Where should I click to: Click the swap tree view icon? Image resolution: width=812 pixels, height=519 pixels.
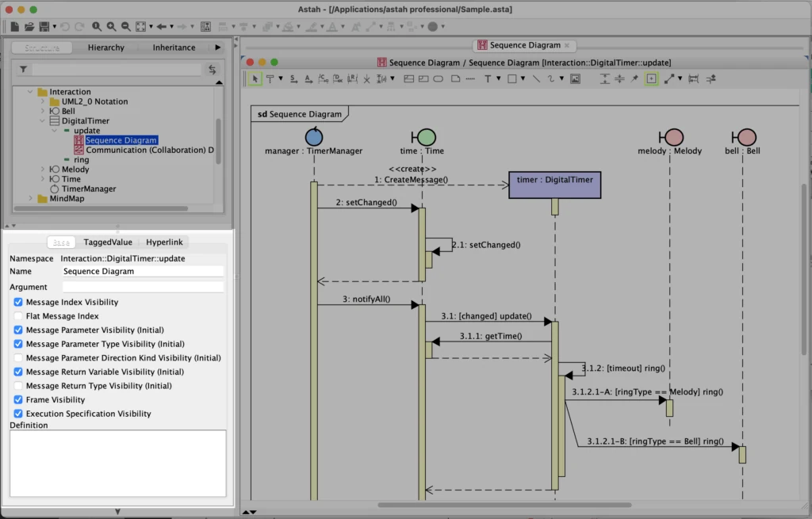click(213, 70)
